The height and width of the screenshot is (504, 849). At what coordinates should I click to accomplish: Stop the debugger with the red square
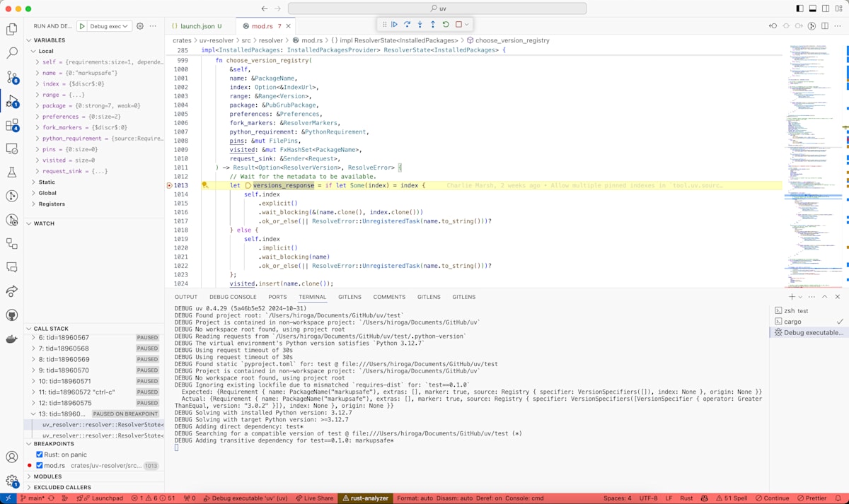click(459, 24)
